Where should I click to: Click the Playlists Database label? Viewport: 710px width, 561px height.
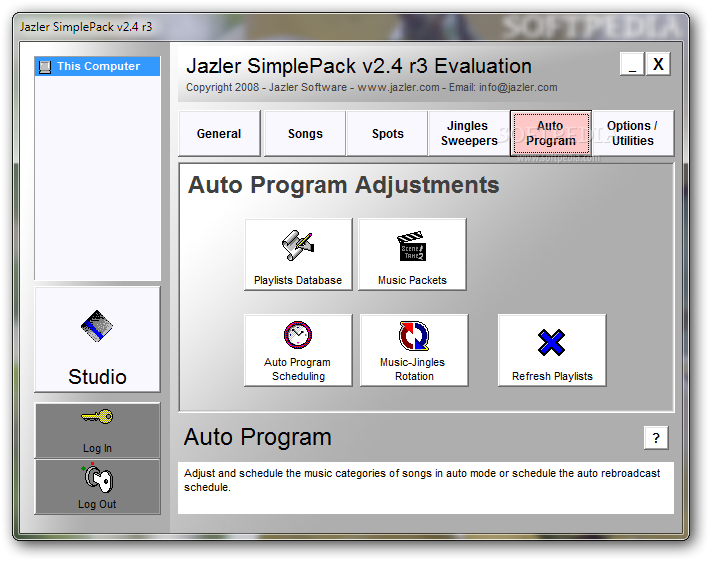tap(297, 280)
